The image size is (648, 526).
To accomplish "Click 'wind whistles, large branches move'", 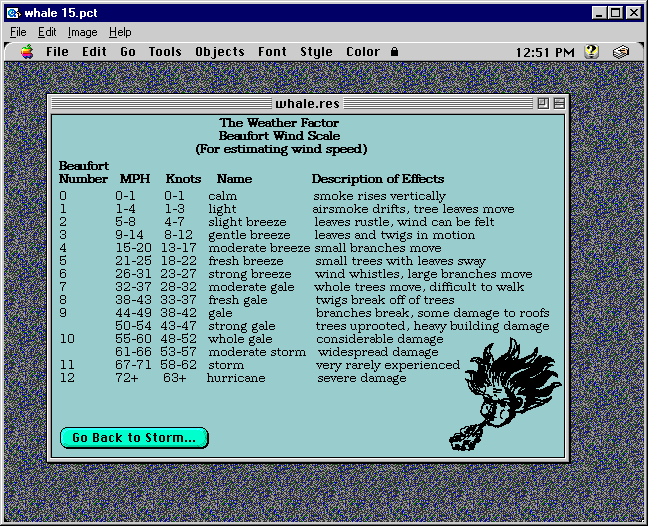I will click(424, 274).
